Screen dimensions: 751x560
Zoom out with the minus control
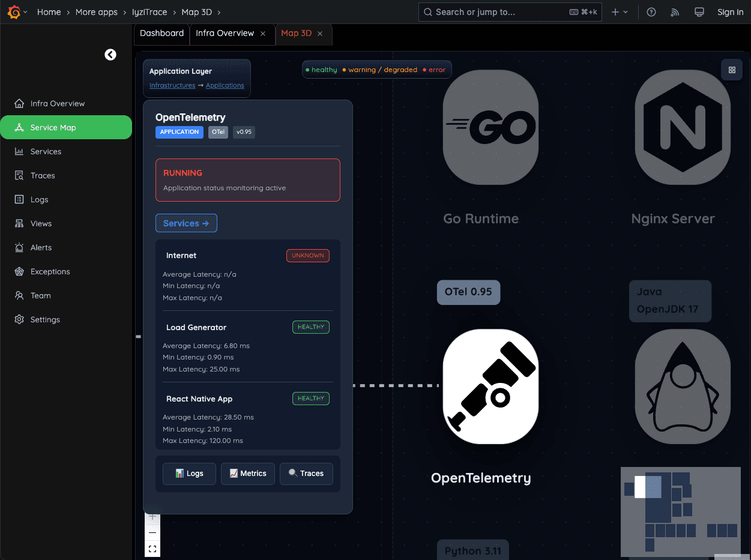152,532
